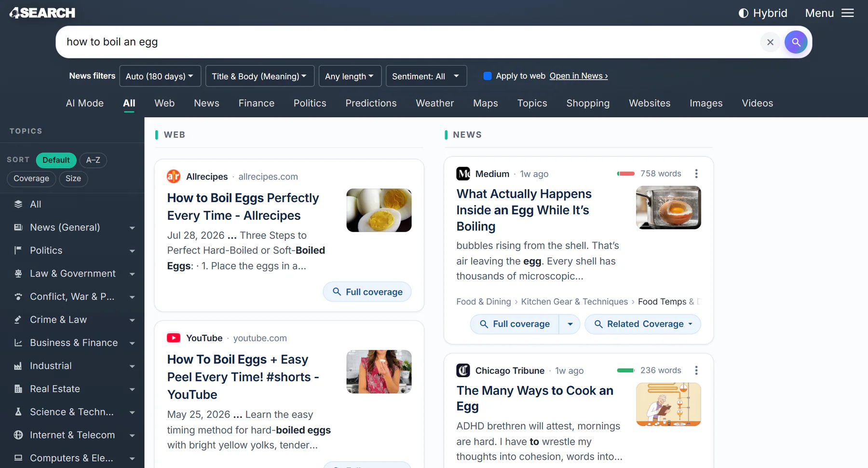The width and height of the screenshot is (868, 468).
Task: Select the News tab
Action: pos(206,103)
